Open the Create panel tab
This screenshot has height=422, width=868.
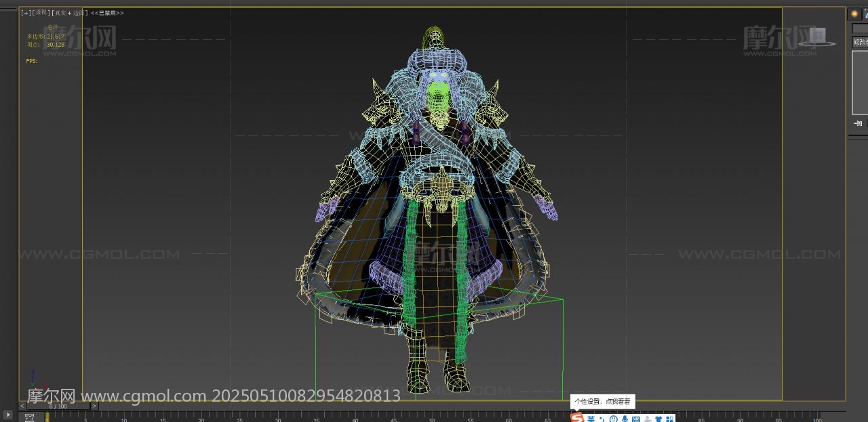coord(854,14)
